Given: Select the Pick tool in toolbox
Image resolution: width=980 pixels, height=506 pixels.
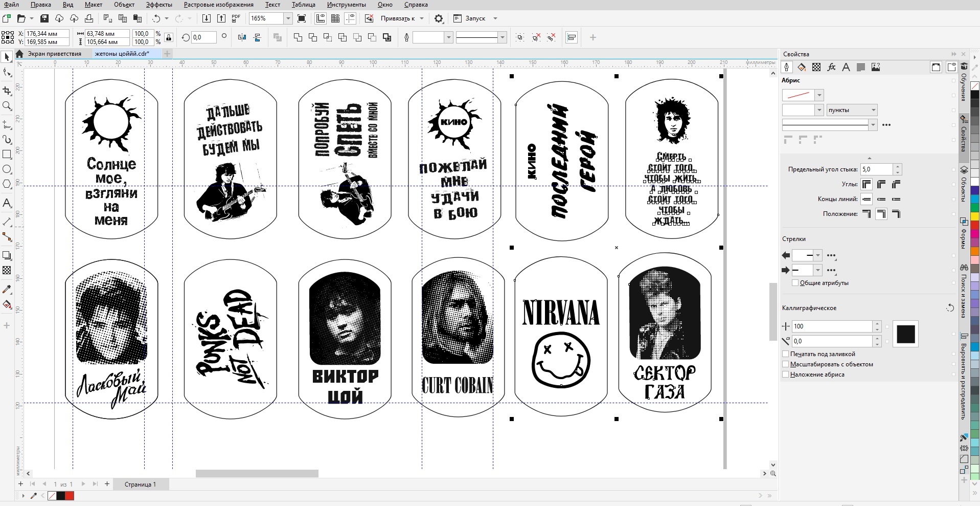Looking at the screenshot, I should (x=7, y=57).
